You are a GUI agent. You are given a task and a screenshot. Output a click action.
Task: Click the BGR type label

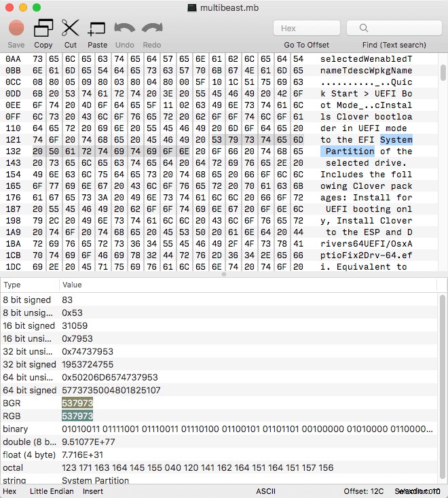click(x=12, y=403)
